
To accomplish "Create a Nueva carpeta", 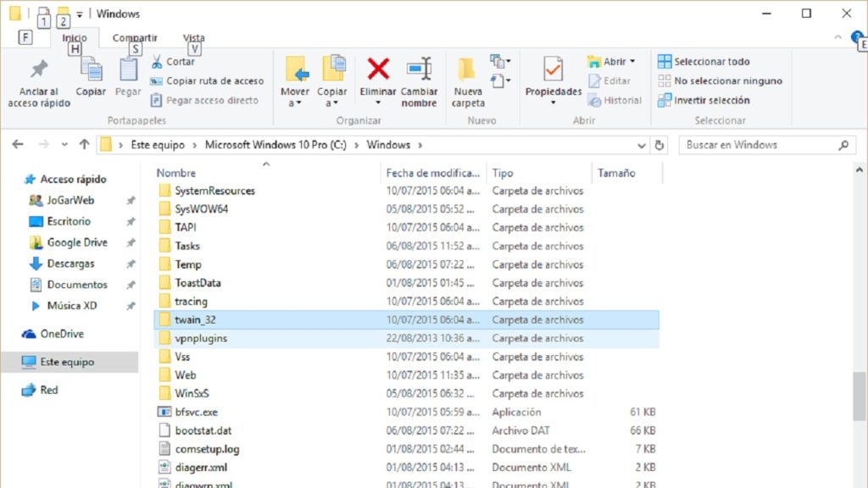I will pos(468,82).
